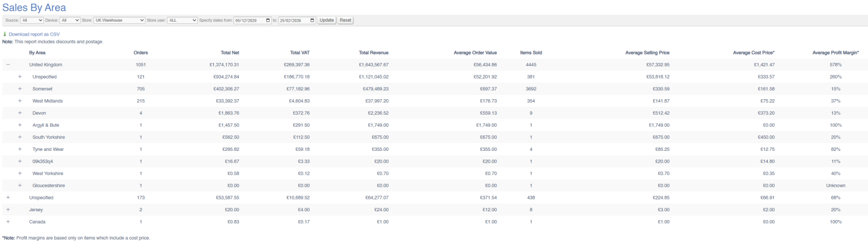Screen dimensions: 868x249
Task: Expand the West Midlands row
Action: [20, 101]
